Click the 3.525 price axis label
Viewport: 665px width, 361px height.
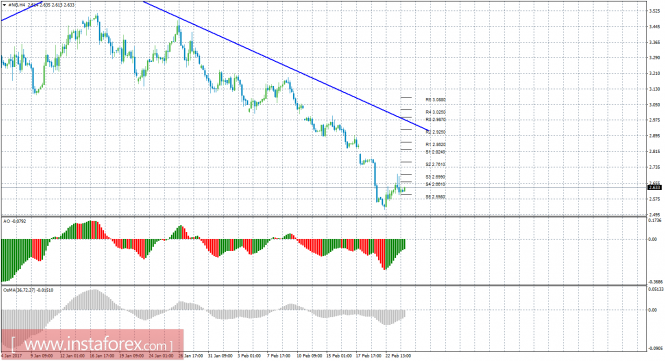[x=654, y=11]
